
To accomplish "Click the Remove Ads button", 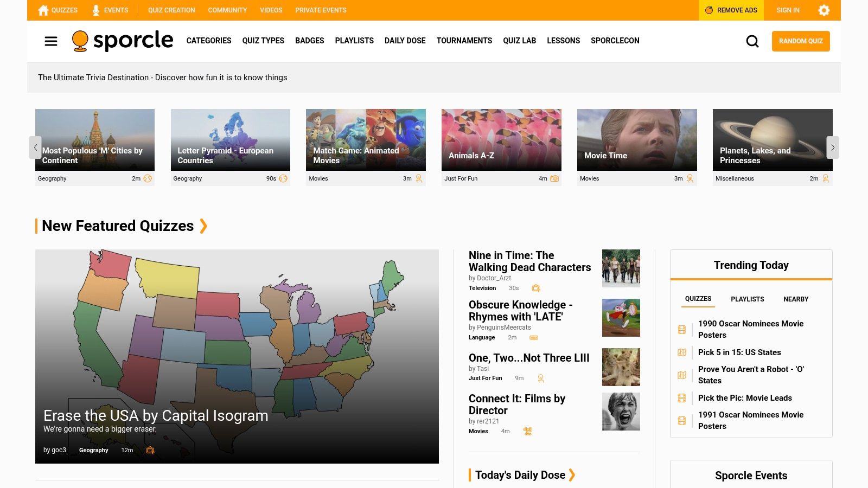I will [x=731, y=10].
